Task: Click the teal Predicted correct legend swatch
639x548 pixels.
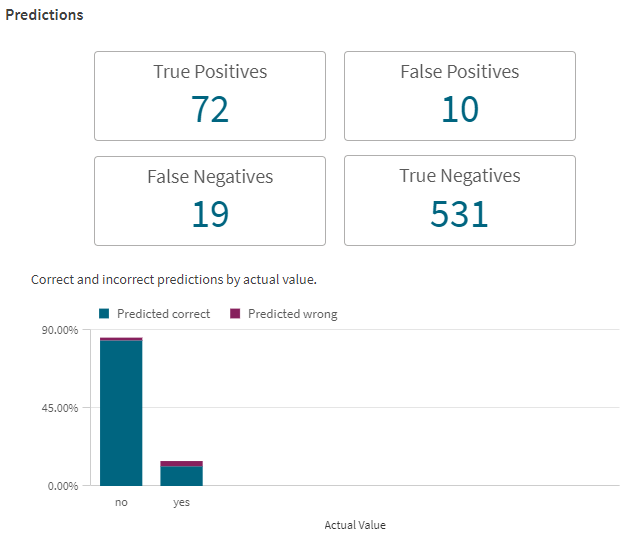Action: coord(104,314)
